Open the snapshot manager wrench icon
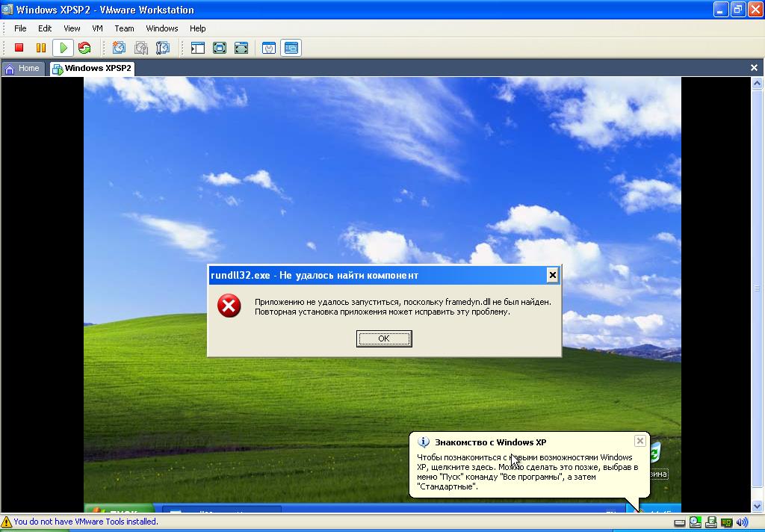This screenshot has width=765, height=532. [x=163, y=48]
